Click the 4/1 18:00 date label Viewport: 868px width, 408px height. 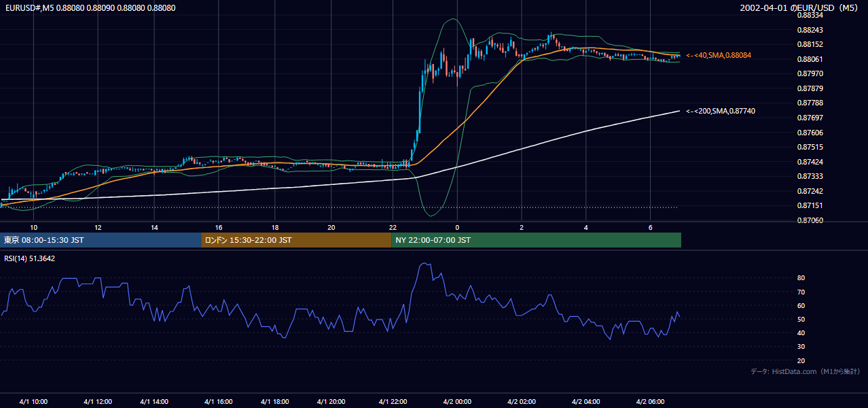pos(275,402)
